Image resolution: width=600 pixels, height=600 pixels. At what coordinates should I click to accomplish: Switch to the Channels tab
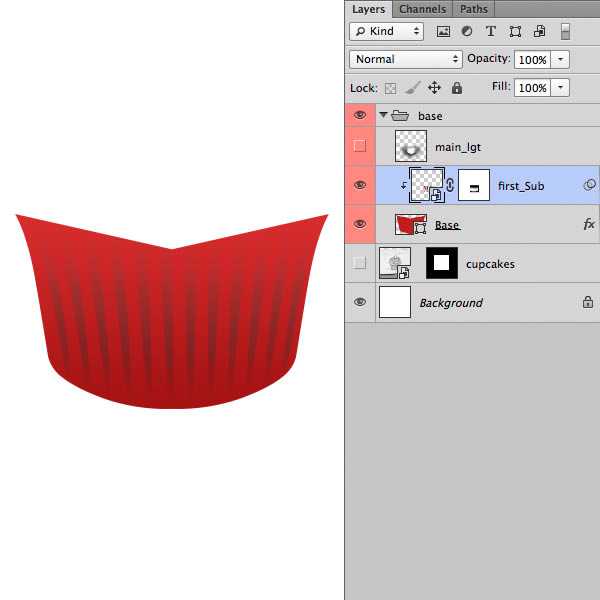pos(423,9)
